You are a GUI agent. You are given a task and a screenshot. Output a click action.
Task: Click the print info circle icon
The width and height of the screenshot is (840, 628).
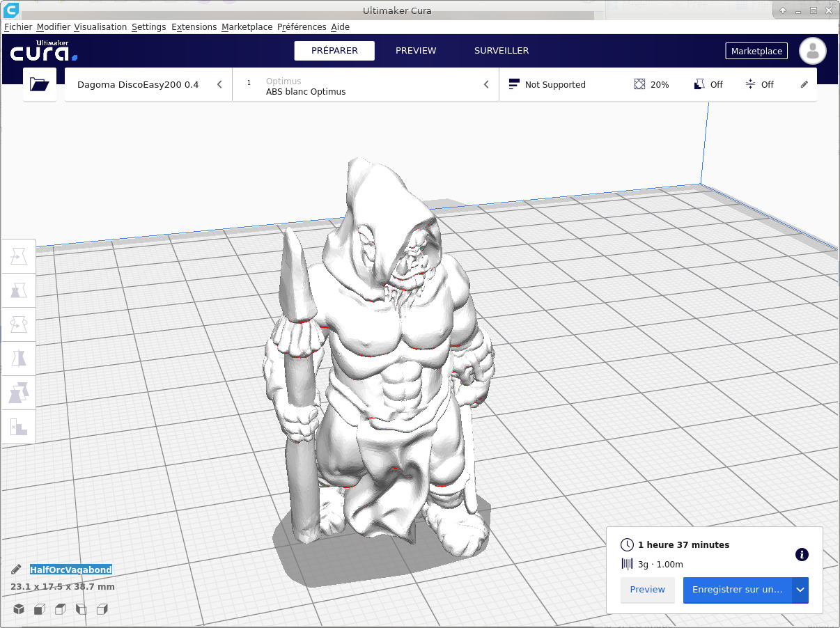[802, 554]
